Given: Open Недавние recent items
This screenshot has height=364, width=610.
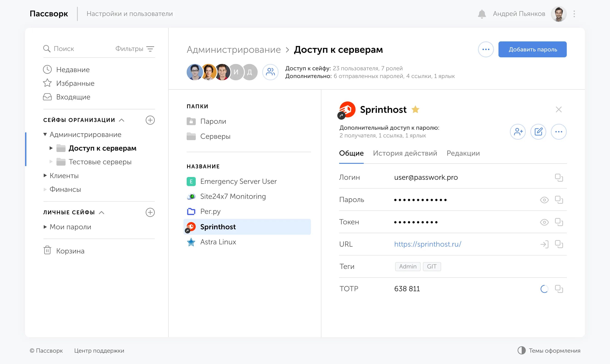Looking at the screenshot, I should [66, 70].
